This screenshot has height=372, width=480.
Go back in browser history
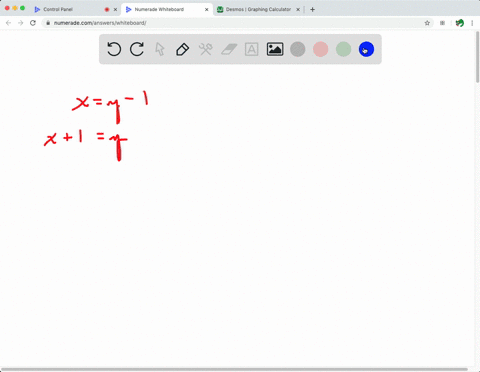(x=9, y=23)
